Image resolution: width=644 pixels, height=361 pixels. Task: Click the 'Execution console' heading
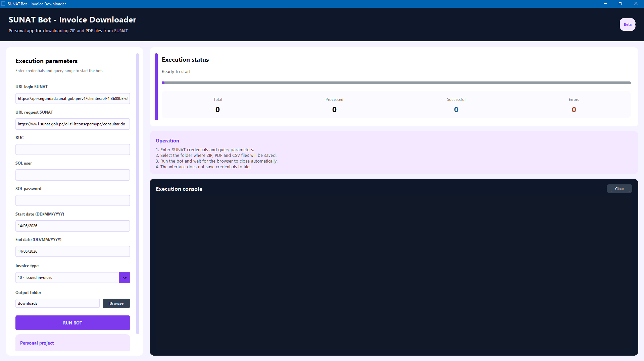(179, 189)
